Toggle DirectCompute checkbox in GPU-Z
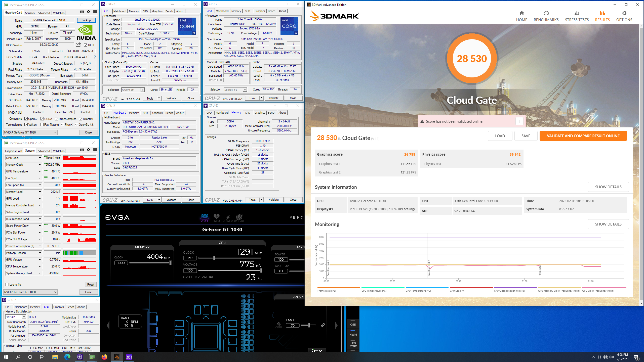Image resolution: width=644 pixels, height=362 pixels. click(x=57, y=119)
